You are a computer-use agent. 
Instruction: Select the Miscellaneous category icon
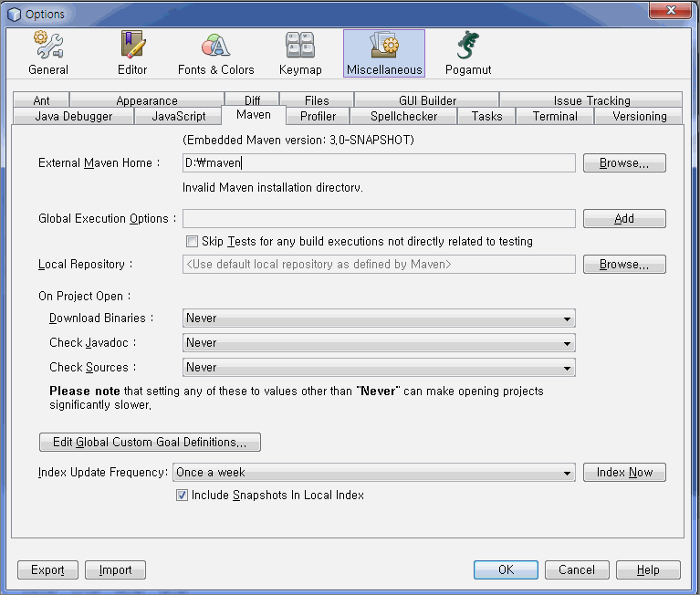[x=384, y=53]
